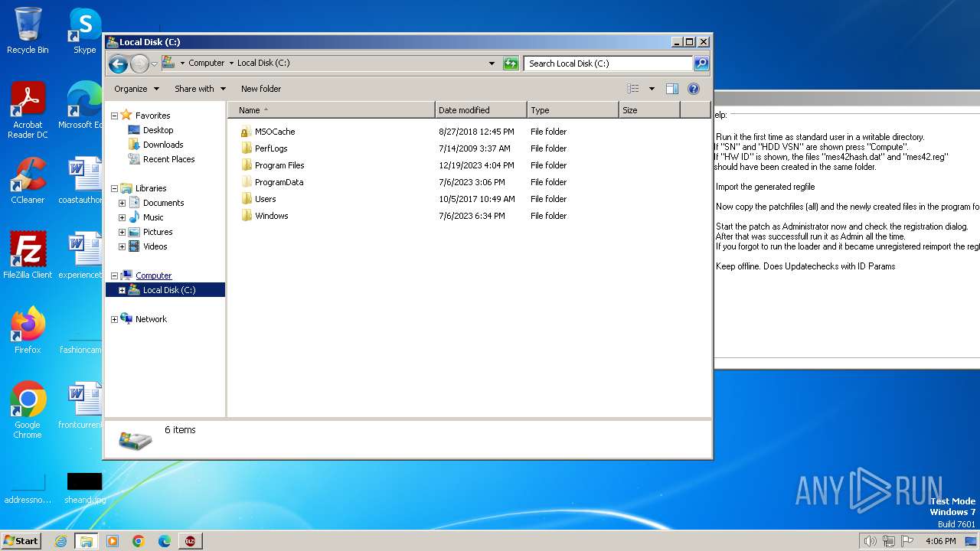
Task: Open recent pages dropdown beside Forward button
Action: [x=154, y=64]
